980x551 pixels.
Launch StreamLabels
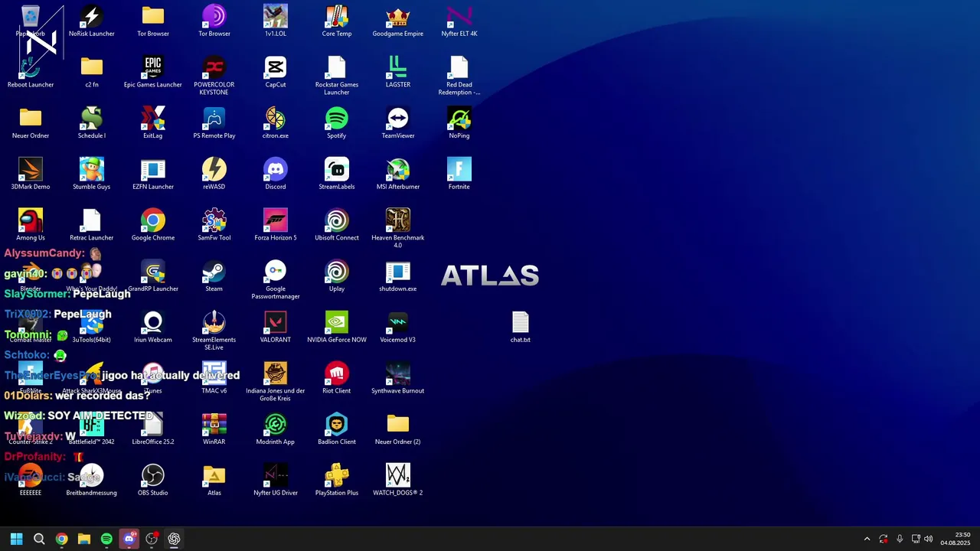[337, 174]
